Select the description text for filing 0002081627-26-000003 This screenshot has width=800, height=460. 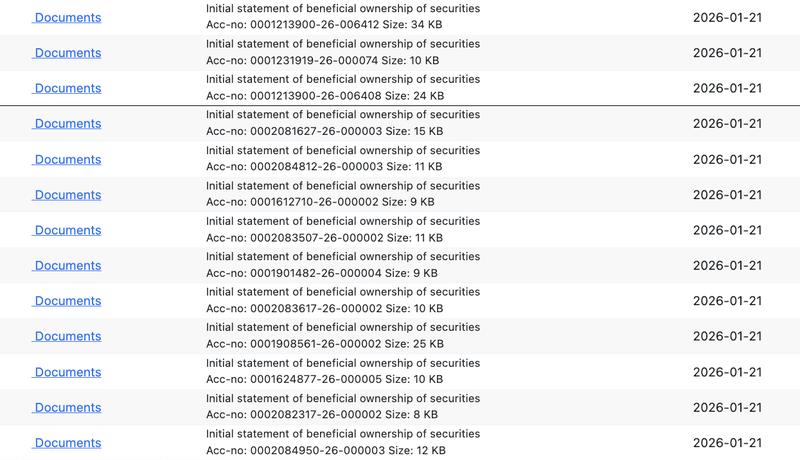click(x=342, y=115)
